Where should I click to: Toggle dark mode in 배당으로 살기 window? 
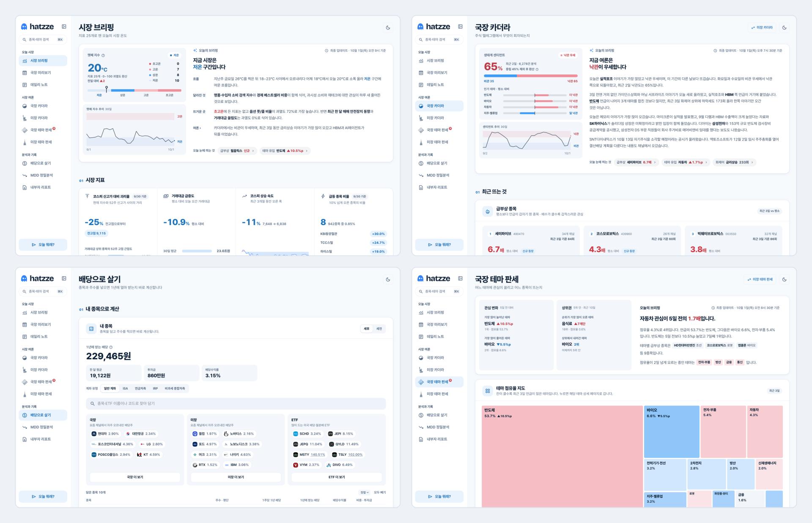pyautogui.click(x=388, y=280)
